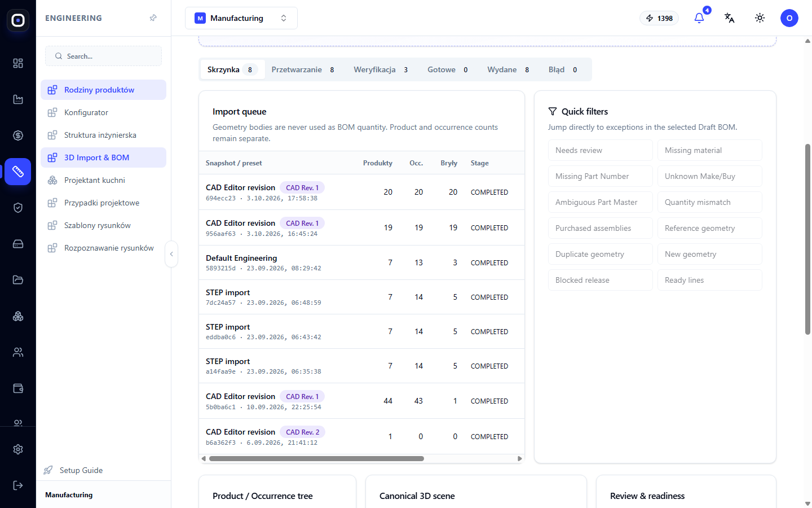Viewport: 812px width, 508px height.
Task: Click right arrow of horizontal scrollbar
Action: point(519,458)
